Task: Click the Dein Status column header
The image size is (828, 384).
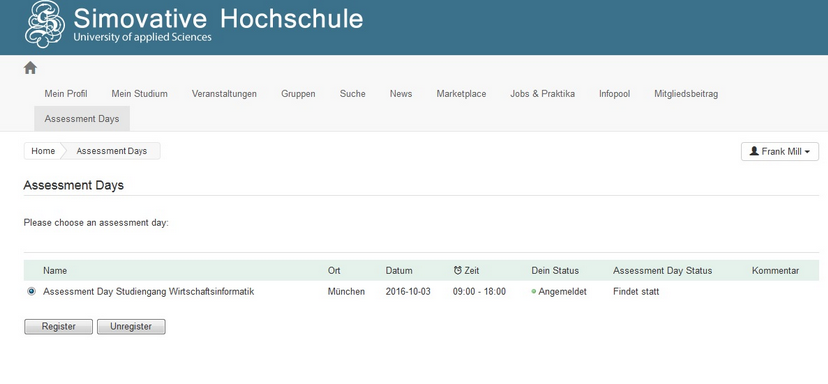Action: [555, 270]
